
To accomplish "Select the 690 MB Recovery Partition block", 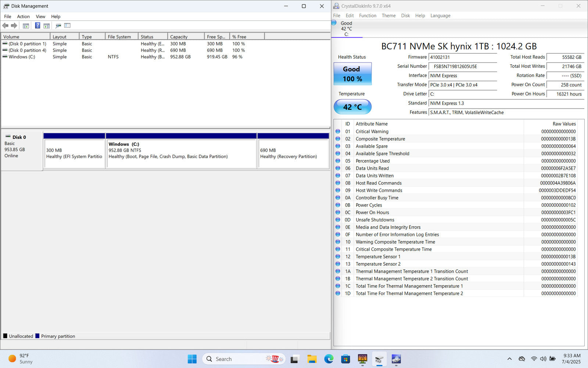I will (293, 153).
